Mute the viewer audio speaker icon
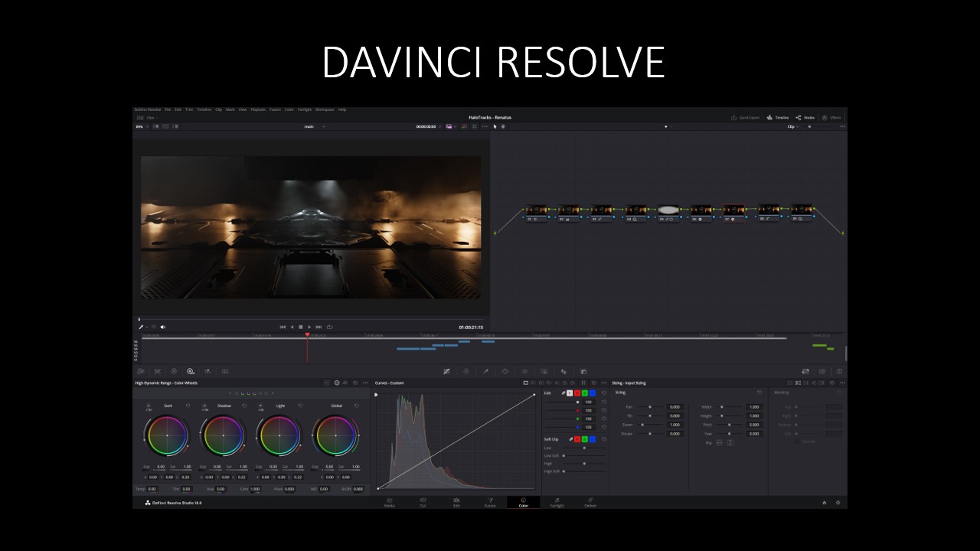980x551 pixels. [162, 327]
